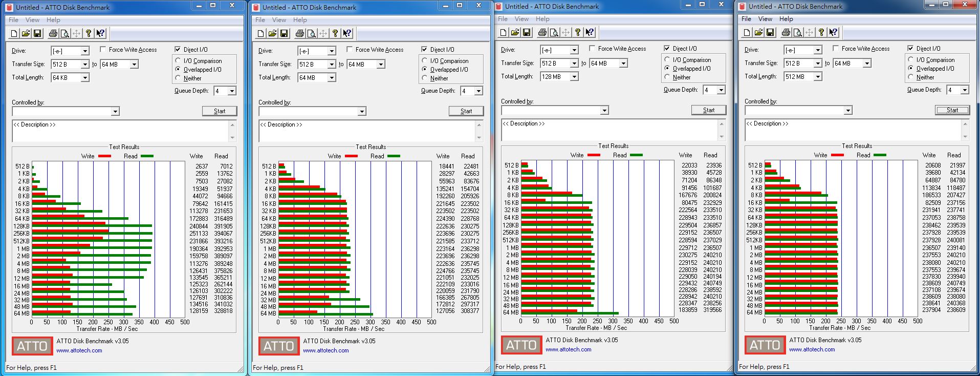Toggle Force Write Access in 64 MB total length window
Viewport: 980px width, 376px height.
point(350,50)
